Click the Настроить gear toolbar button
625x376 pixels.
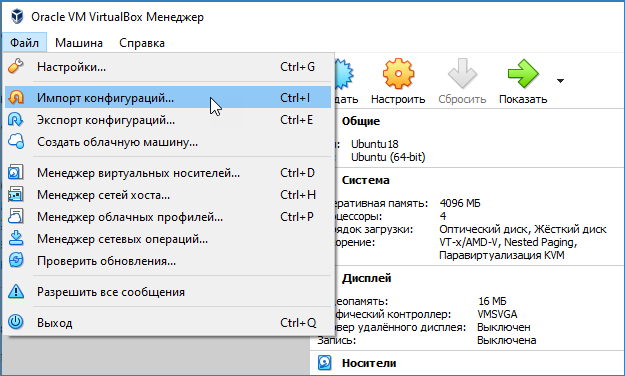click(398, 82)
